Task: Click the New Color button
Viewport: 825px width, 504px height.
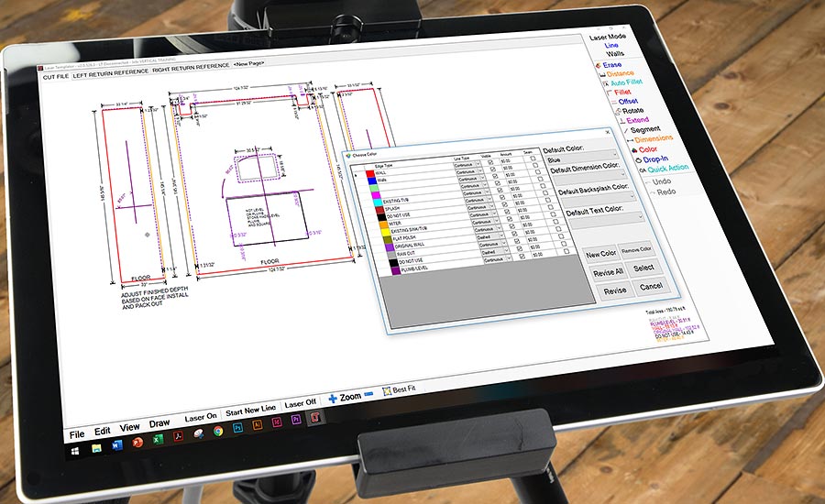Action: 601,254
